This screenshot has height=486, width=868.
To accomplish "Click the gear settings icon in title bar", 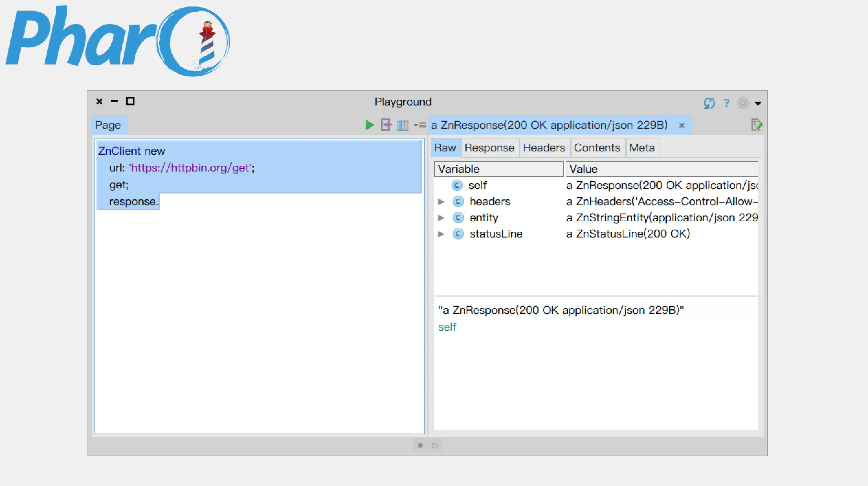I will (743, 103).
